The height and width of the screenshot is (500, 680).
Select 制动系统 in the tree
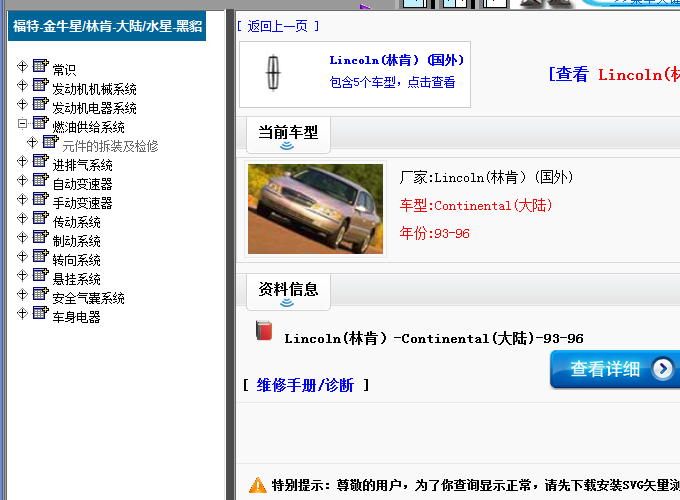pos(76,241)
